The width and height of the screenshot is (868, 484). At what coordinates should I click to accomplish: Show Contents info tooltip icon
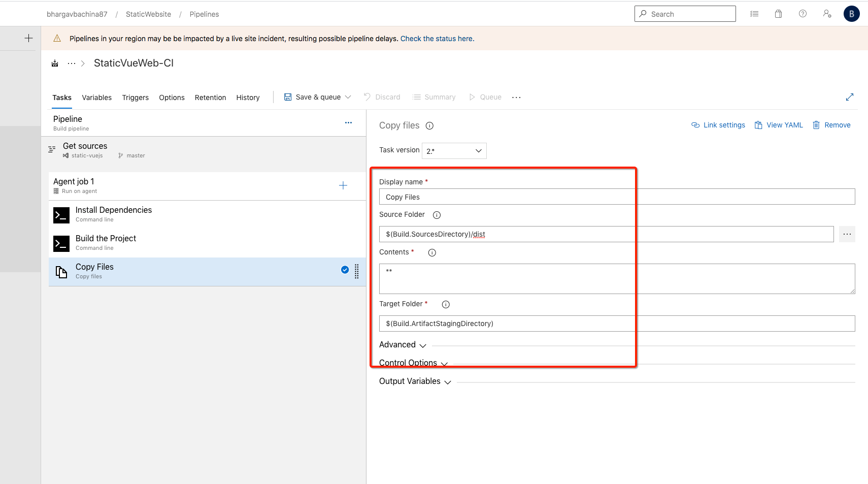coord(432,252)
